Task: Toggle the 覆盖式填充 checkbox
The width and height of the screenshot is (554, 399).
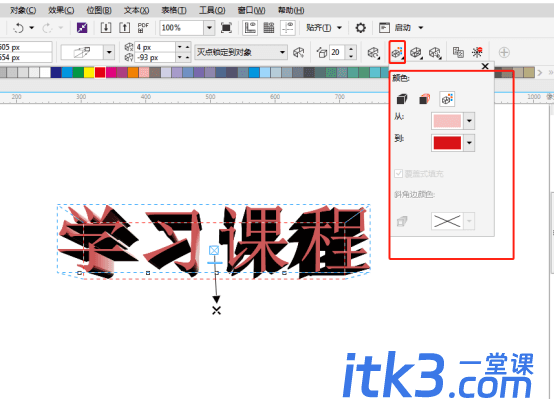Action: pos(399,174)
